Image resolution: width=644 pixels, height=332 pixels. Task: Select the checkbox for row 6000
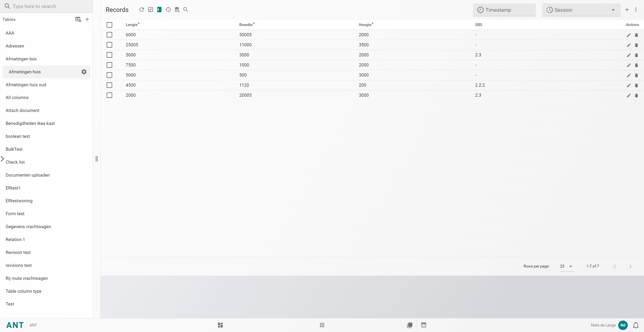tap(109, 35)
